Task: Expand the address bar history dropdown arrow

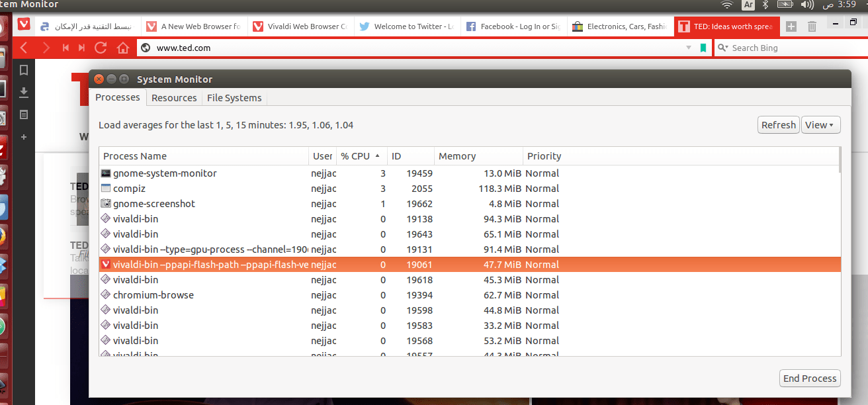Action: pyautogui.click(x=688, y=48)
